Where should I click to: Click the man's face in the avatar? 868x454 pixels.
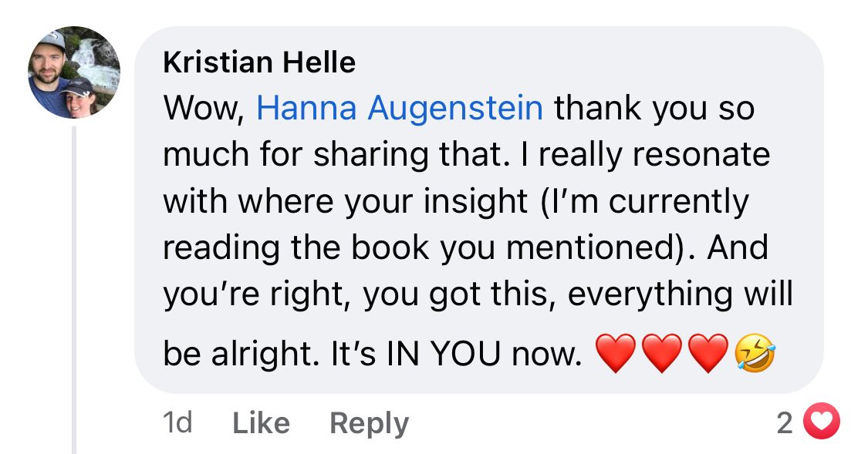tap(49, 62)
